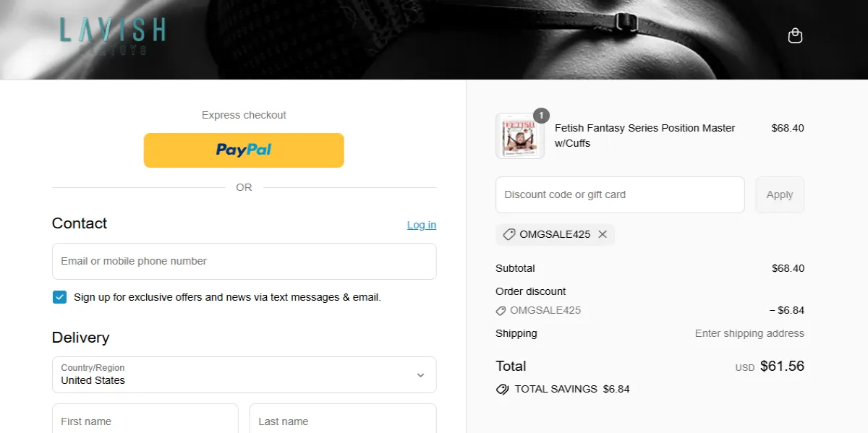This screenshot has width=868, height=433.
Task: Click the tag icon beside OMGSALE425 chip
Action: (509, 234)
